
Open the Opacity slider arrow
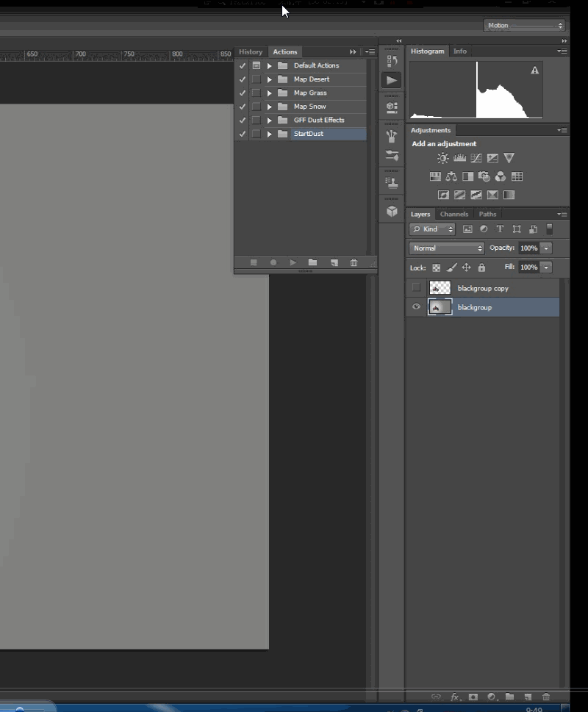(x=546, y=248)
